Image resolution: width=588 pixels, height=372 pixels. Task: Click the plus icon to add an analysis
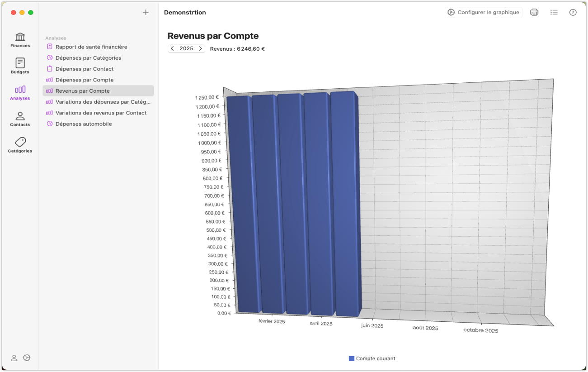(146, 12)
